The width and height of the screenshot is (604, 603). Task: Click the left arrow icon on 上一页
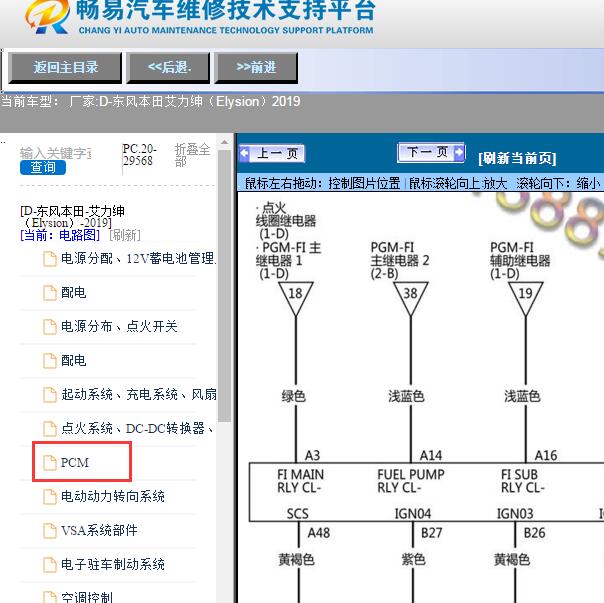pyautogui.click(x=244, y=153)
